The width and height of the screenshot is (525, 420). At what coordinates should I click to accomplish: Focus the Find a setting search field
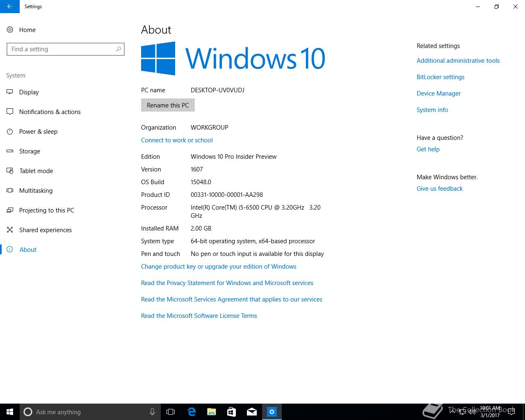(x=66, y=49)
